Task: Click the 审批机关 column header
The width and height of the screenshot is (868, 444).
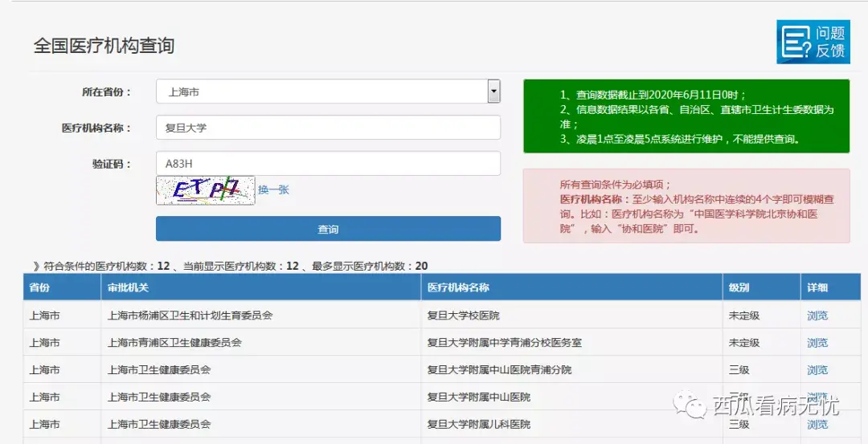Action: 261,287
